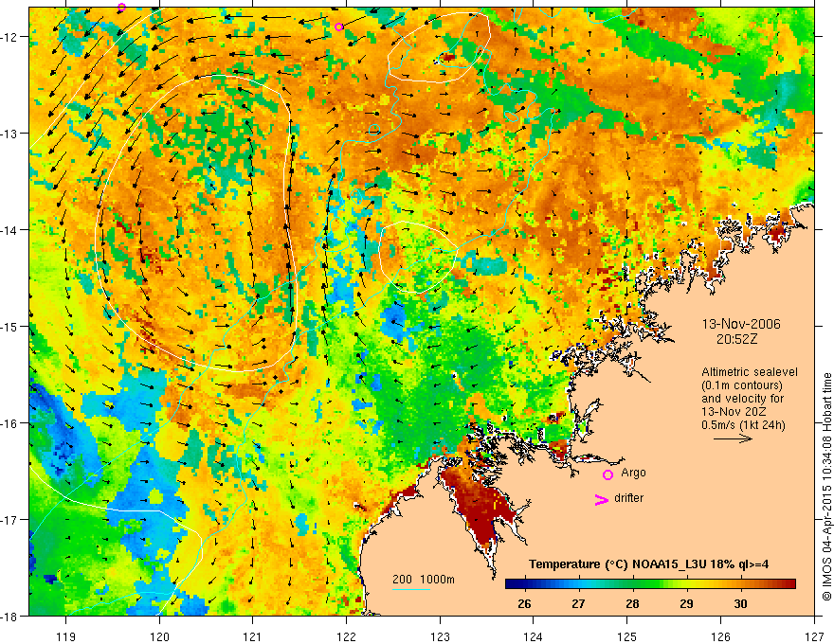The width and height of the screenshot is (834, 644).
Task: Click the 'Altimetric sealevel' legend text
Action: (750, 372)
